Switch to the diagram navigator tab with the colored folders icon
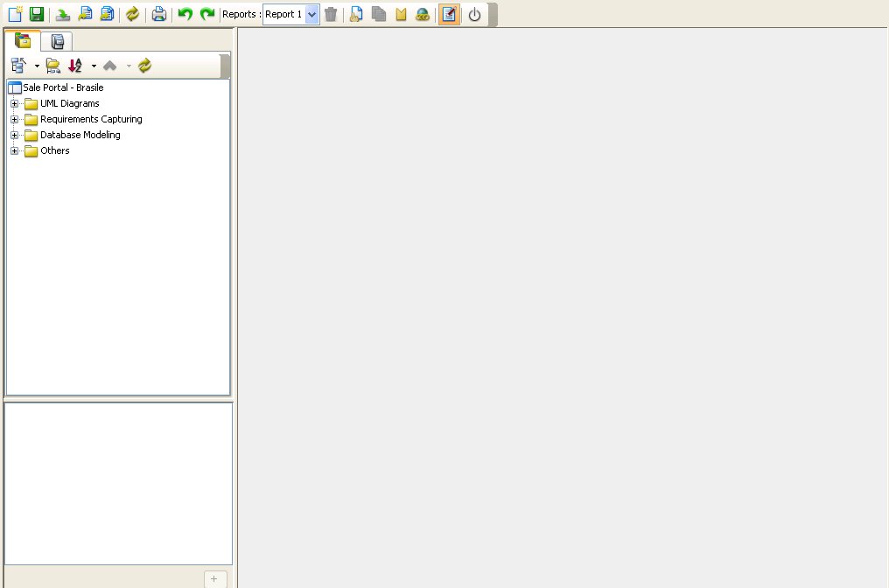Viewport: 889px width, 588px height. [x=23, y=41]
